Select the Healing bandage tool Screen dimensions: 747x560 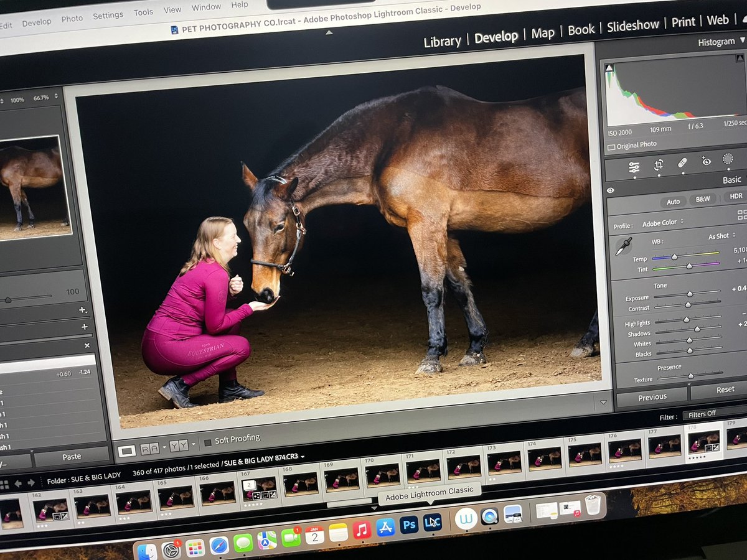pyautogui.click(x=682, y=162)
